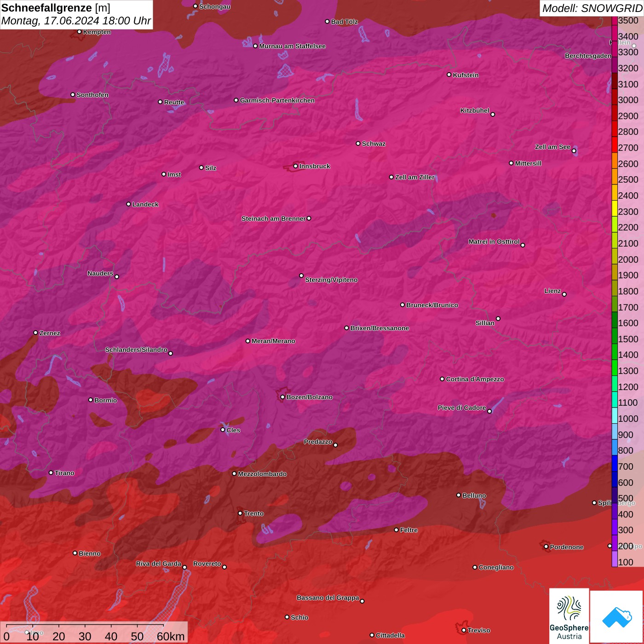Click the Rovereto label
This screenshot has width=644, height=644.
pos(207,563)
